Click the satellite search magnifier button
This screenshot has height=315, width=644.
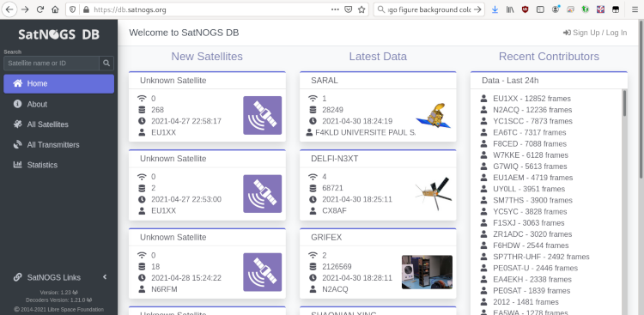[106, 64]
